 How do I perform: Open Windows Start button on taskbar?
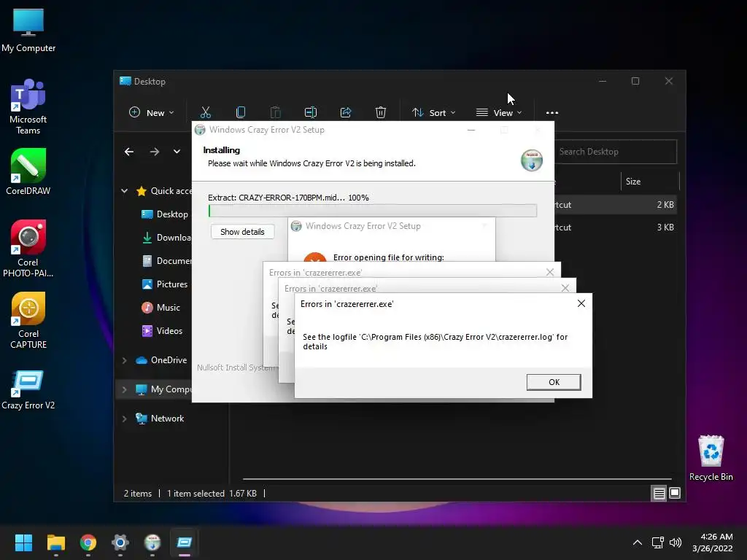point(23,542)
